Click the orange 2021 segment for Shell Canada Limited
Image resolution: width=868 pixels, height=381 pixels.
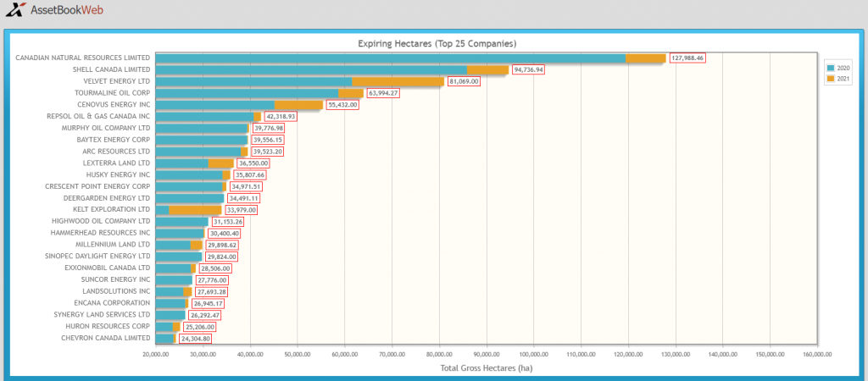487,69
